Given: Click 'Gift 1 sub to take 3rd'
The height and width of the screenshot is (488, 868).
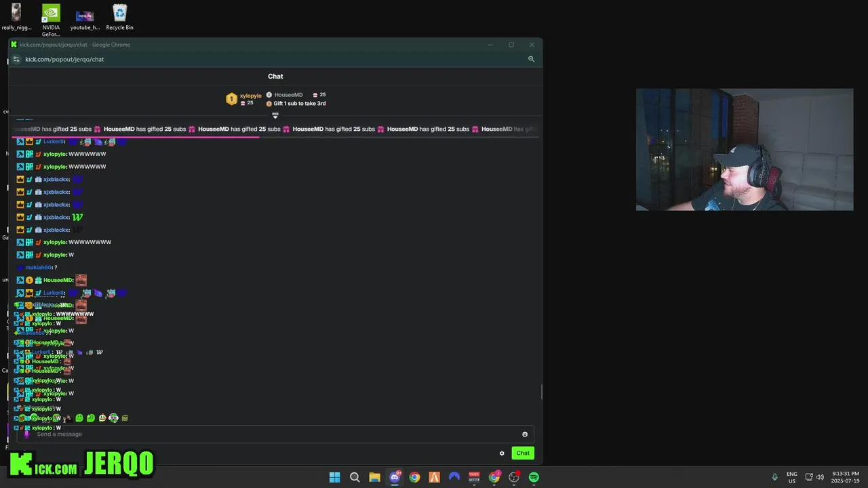Looking at the screenshot, I should pos(300,104).
